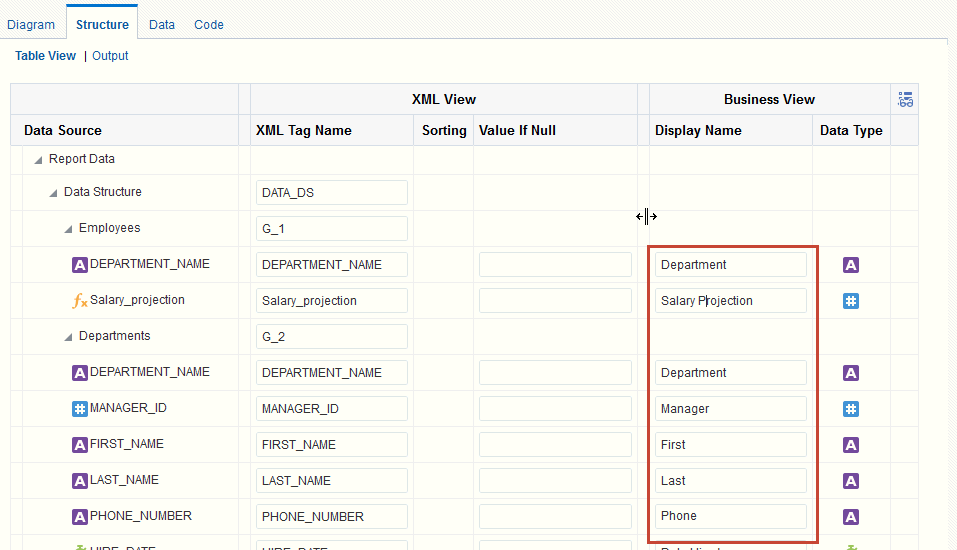Collapse the Departments group
The width and height of the screenshot is (957, 550).
click(x=68, y=337)
